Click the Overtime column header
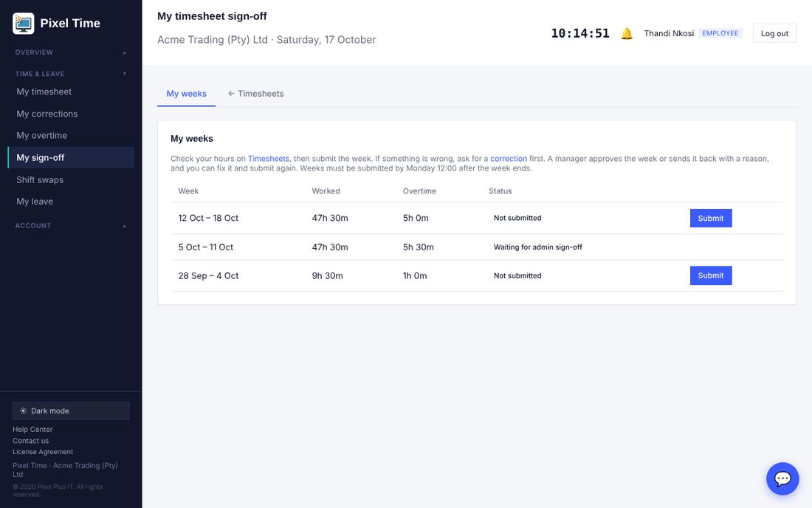812x508 pixels. click(419, 191)
